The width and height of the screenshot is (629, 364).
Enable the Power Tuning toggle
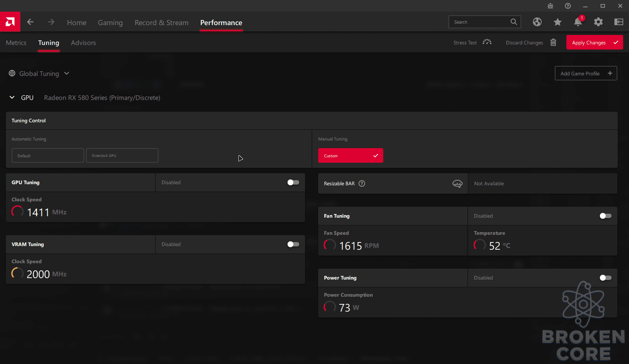[606, 278]
